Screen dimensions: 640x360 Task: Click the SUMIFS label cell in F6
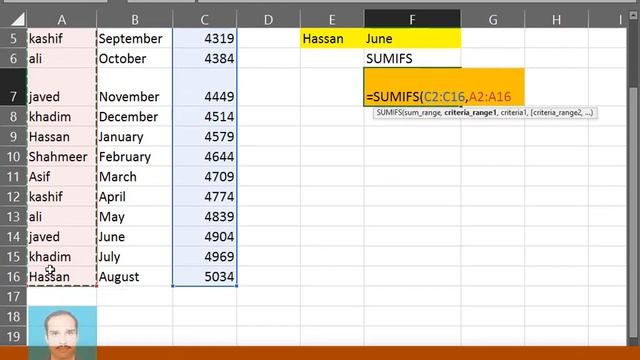coord(412,58)
